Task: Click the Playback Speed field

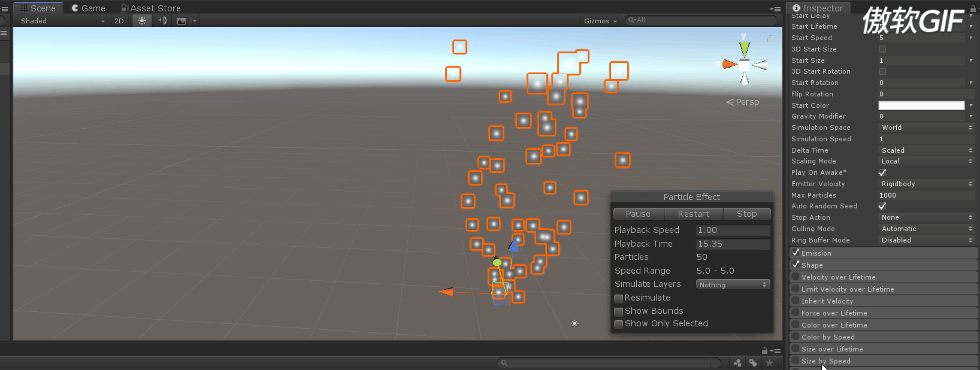Action: point(733,230)
